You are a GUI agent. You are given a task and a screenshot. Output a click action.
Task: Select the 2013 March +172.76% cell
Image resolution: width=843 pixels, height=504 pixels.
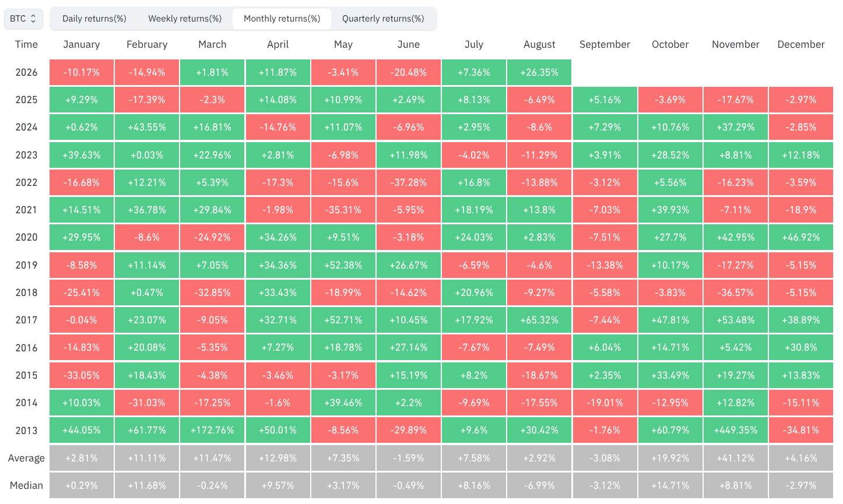coord(212,430)
